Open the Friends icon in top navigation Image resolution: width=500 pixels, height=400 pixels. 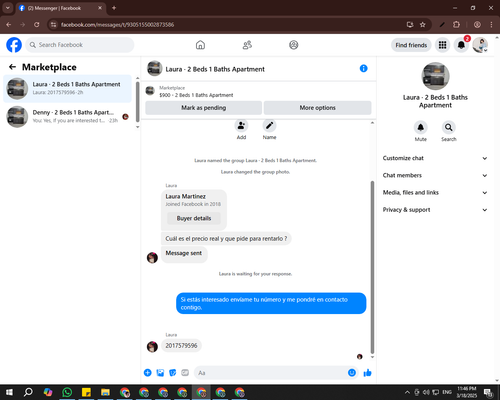click(x=247, y=45)
